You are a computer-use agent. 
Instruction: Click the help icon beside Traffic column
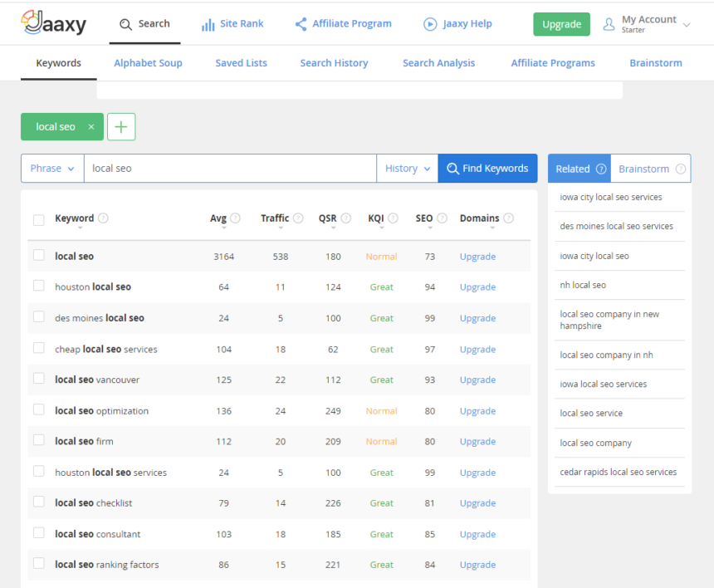(298, 218)
